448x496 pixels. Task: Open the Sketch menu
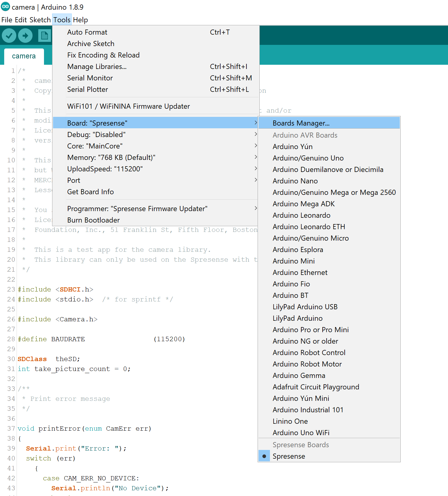(40, 20)
